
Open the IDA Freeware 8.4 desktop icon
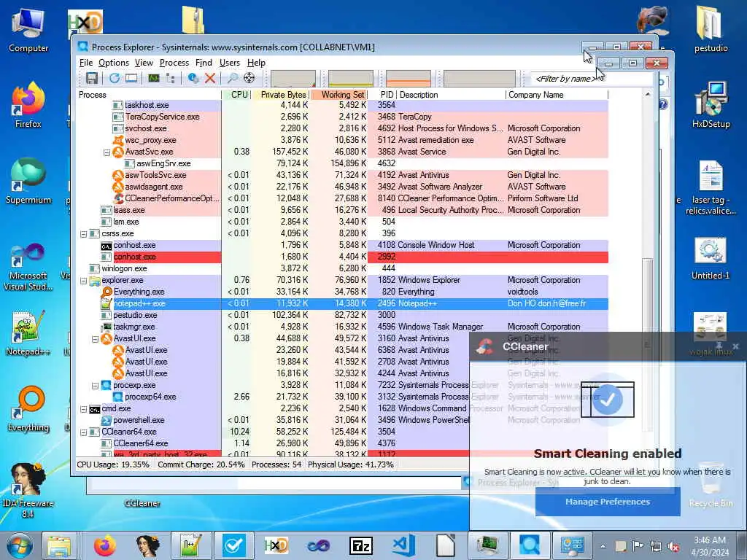pos(28,489)
